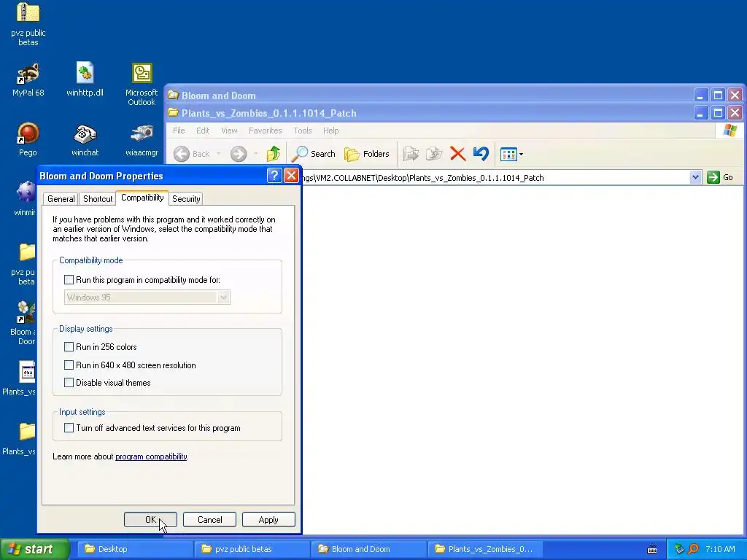The width and height of the screenshot is (747, 560).
Task: Open the Help menu in Explorer
Action: point(330,131)
